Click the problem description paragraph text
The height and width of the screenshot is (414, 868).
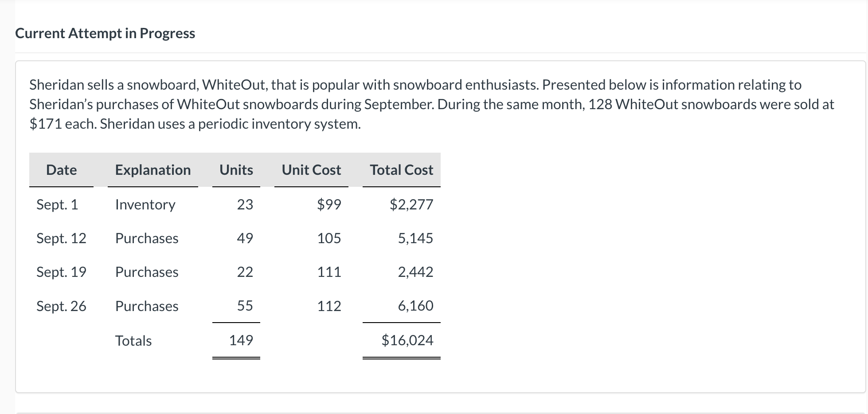point(432,104)
